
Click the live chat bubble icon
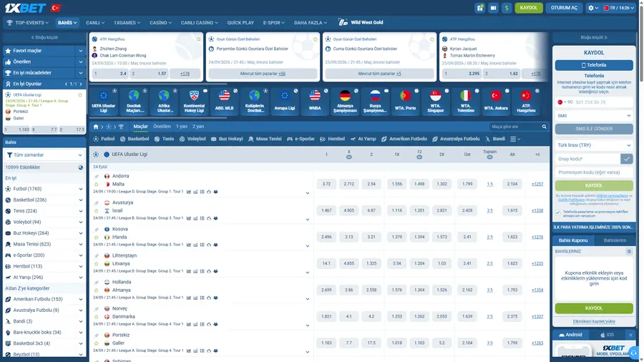click(x=634, y=353)
